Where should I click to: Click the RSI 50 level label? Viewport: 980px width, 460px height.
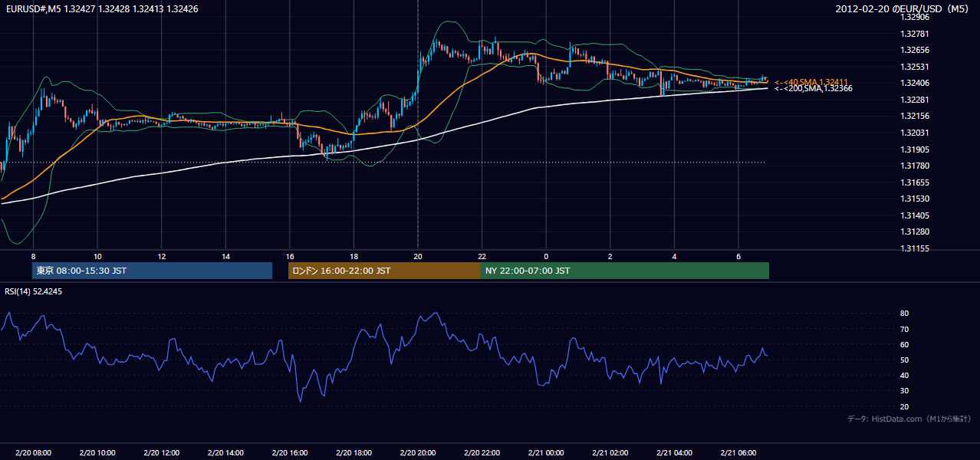pos(904,360)
